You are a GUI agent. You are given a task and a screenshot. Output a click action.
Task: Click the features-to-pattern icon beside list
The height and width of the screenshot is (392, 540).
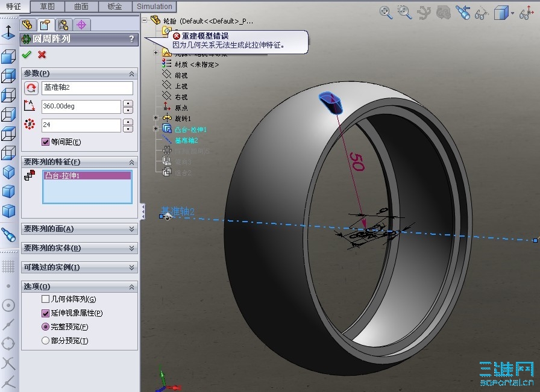pos(30,175)
